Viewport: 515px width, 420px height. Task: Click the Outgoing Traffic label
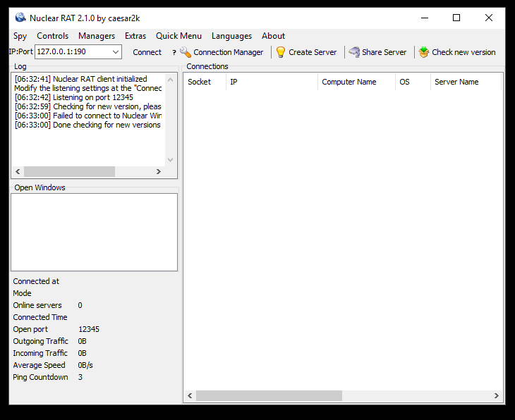pos(40,341)
